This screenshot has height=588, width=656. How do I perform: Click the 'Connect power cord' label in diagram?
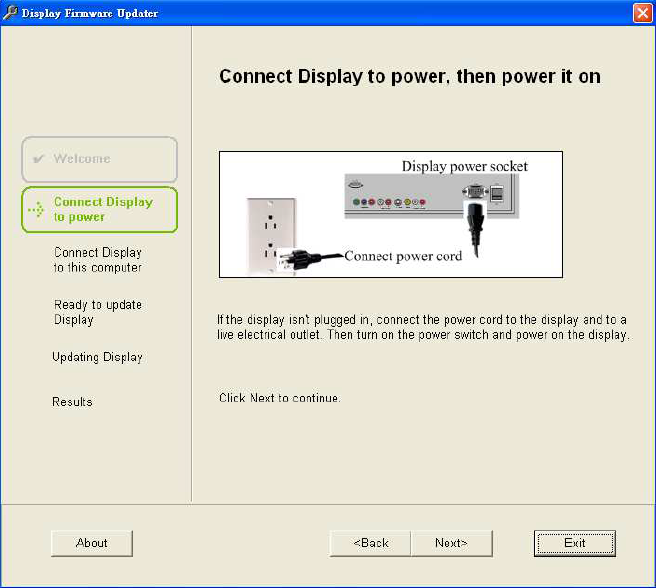click(403, 256)
